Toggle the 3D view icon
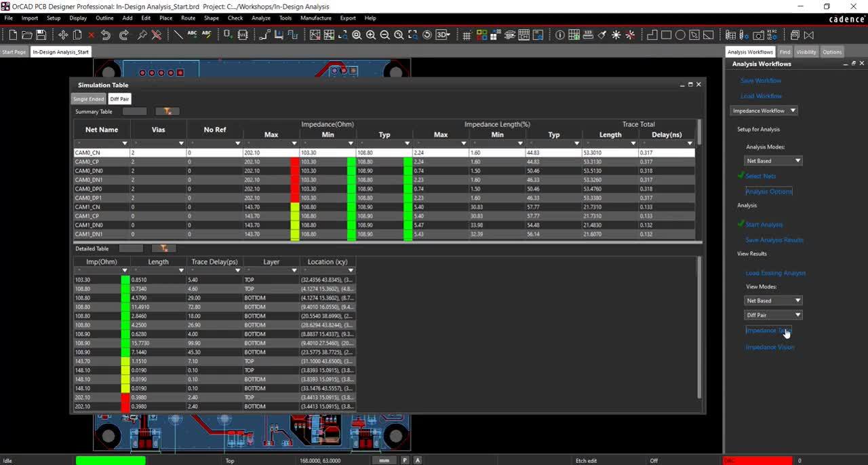This screenshot has height=465, width=868. (443, 35)
